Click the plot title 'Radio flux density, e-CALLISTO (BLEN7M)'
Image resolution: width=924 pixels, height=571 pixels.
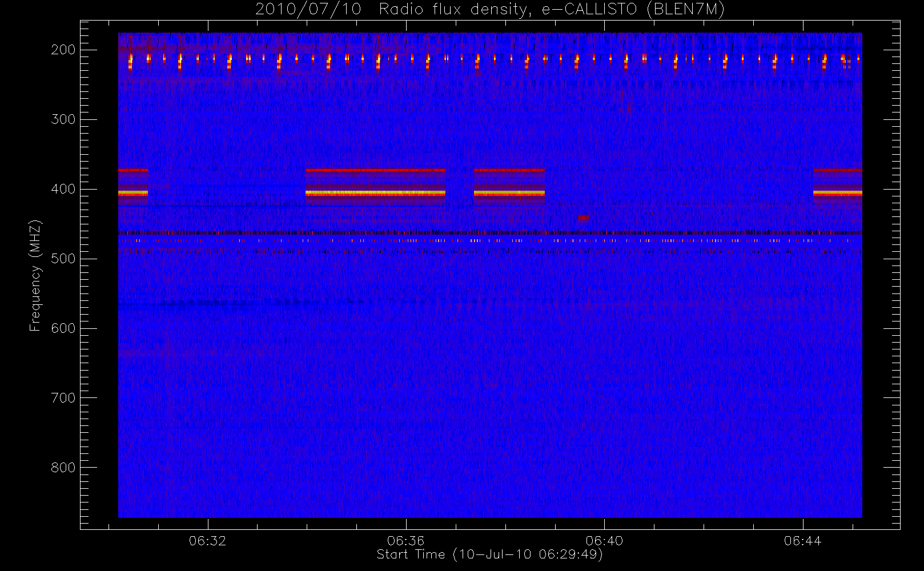click(x=552, y=10)
